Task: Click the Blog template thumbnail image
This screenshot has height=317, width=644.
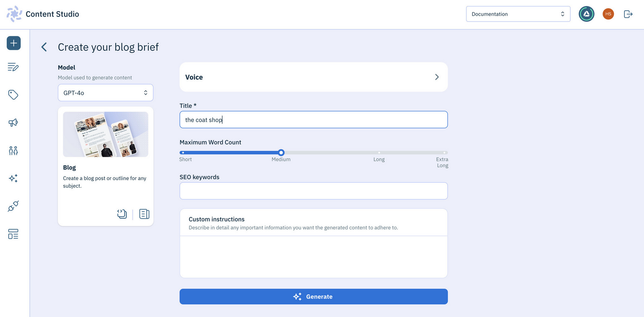Action: 106,134
